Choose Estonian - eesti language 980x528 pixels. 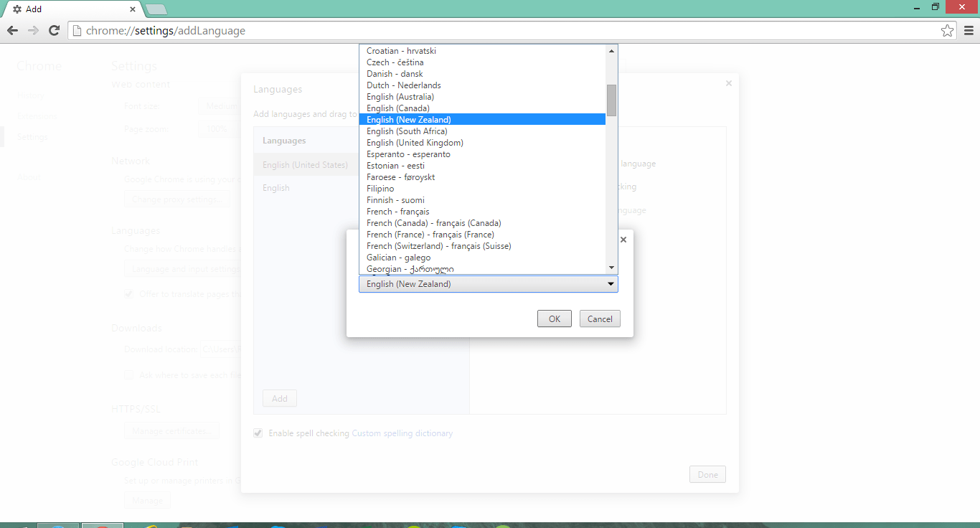pyautogui.click(x=482, y=166)
